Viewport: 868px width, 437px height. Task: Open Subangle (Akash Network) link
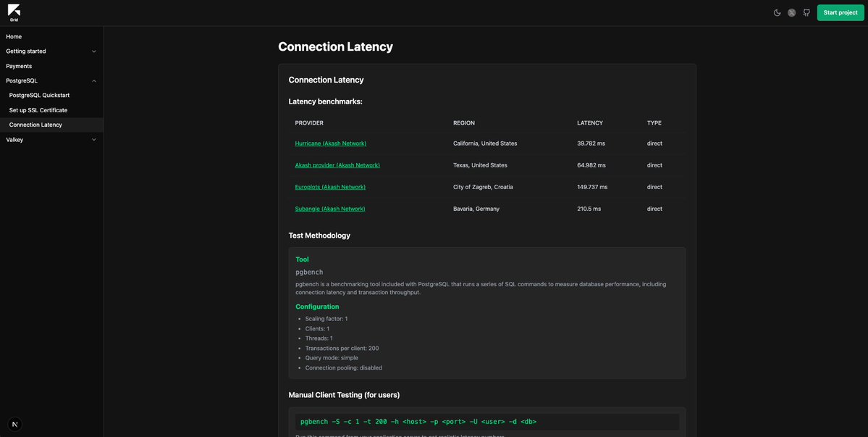(x=330, y=209)
